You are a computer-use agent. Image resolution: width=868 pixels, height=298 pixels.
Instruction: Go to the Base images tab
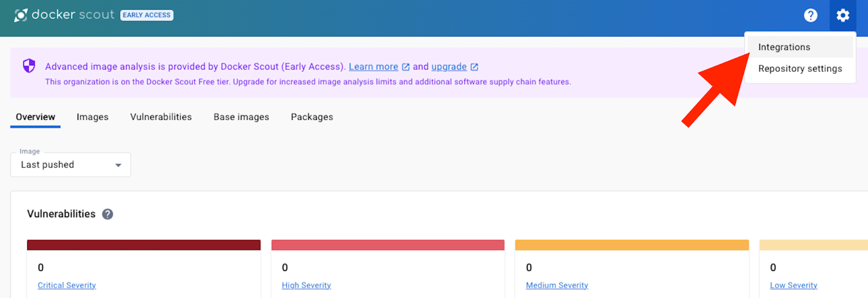(x=241, y=117)
